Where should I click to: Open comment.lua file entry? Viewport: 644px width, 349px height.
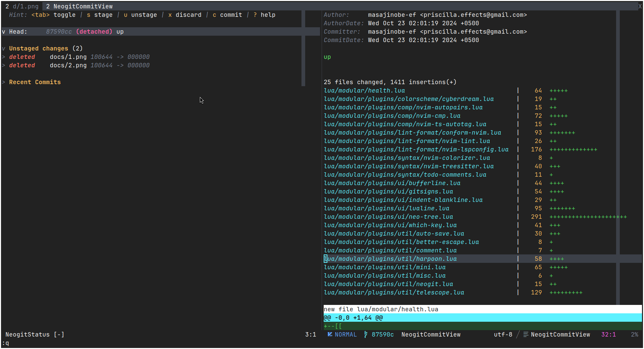pyautogui.click(x=390, y=250)
